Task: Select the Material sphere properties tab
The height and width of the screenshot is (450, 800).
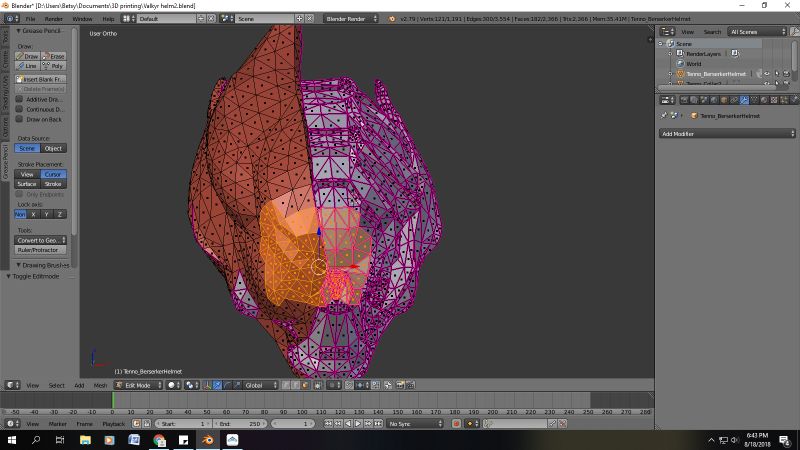Action: [764, 100]
